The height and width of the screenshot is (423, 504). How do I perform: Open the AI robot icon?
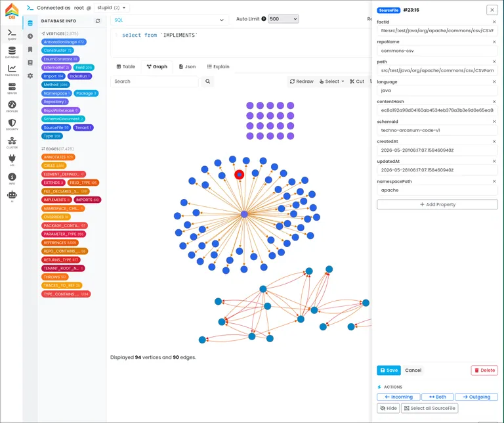point(12,196)
